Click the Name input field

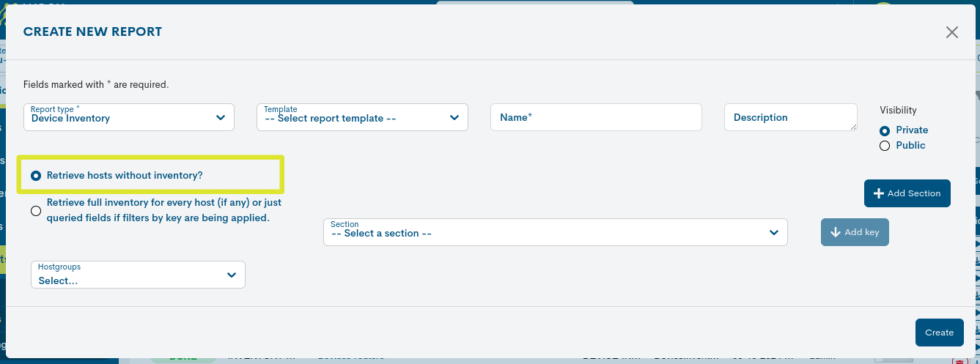596,117
